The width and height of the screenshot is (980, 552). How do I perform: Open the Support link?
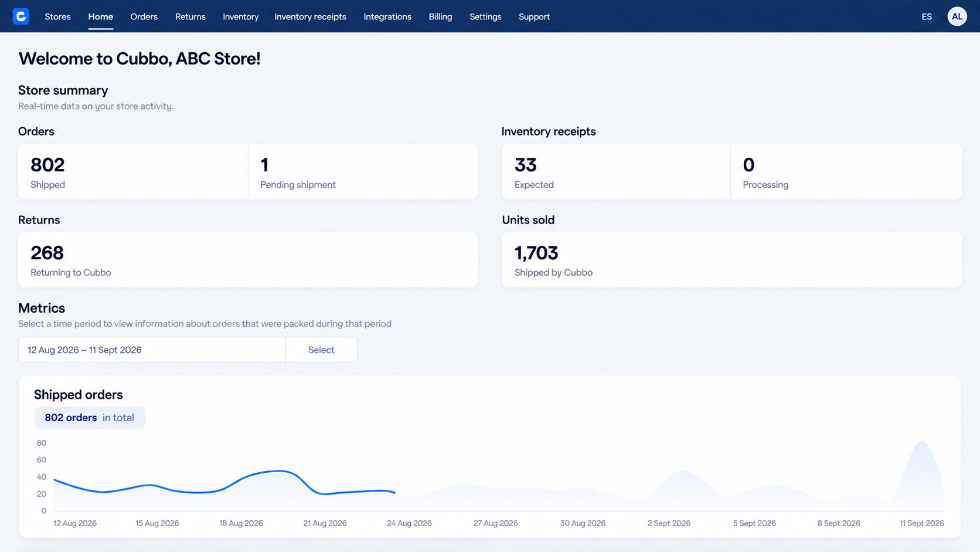tap(534, 16)
